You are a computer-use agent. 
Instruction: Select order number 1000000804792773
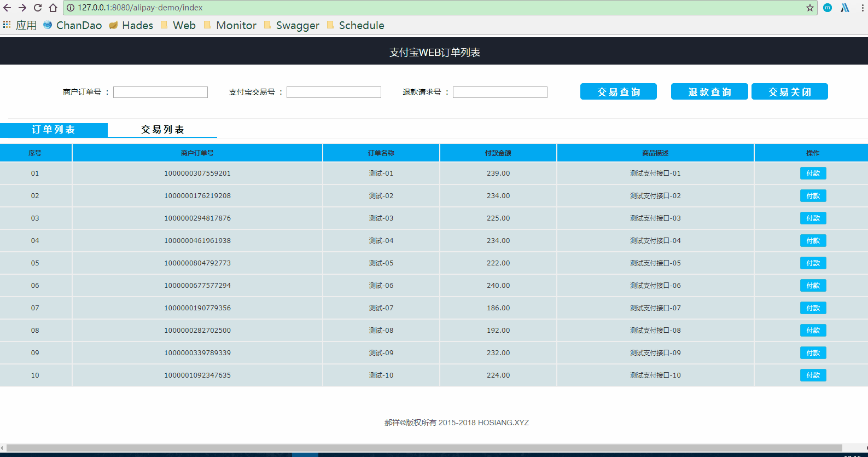point(197,263)
